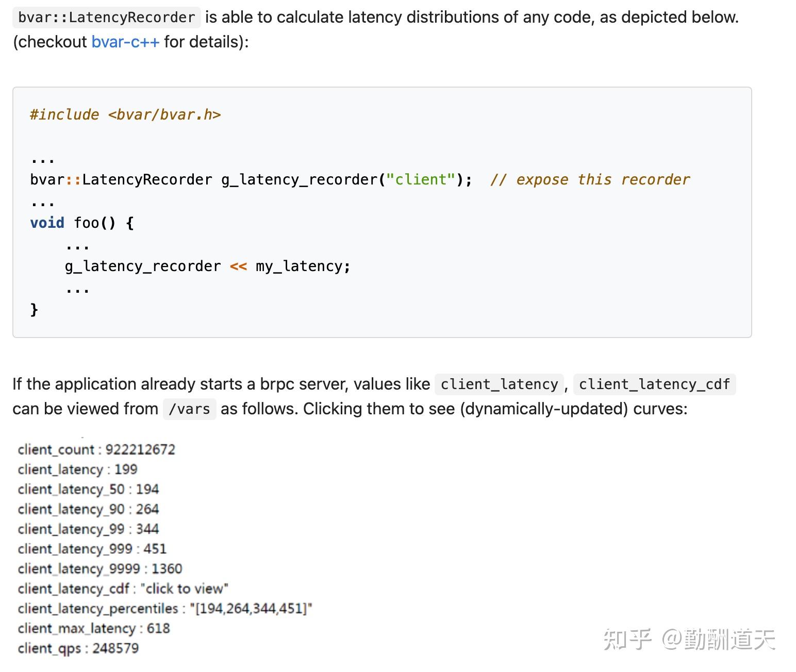Click the client_latency_9999 vars entry

(100, 568)
